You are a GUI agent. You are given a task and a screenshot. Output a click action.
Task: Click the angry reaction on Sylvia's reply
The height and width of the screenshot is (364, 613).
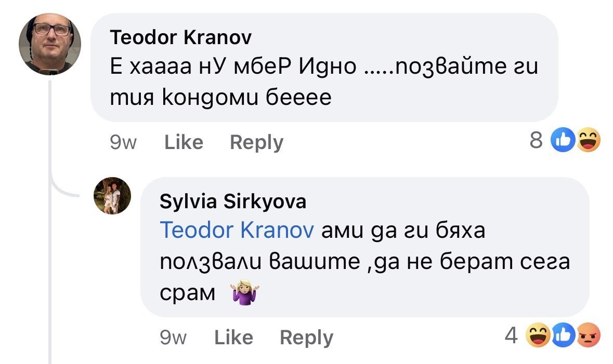click(589, 336)
